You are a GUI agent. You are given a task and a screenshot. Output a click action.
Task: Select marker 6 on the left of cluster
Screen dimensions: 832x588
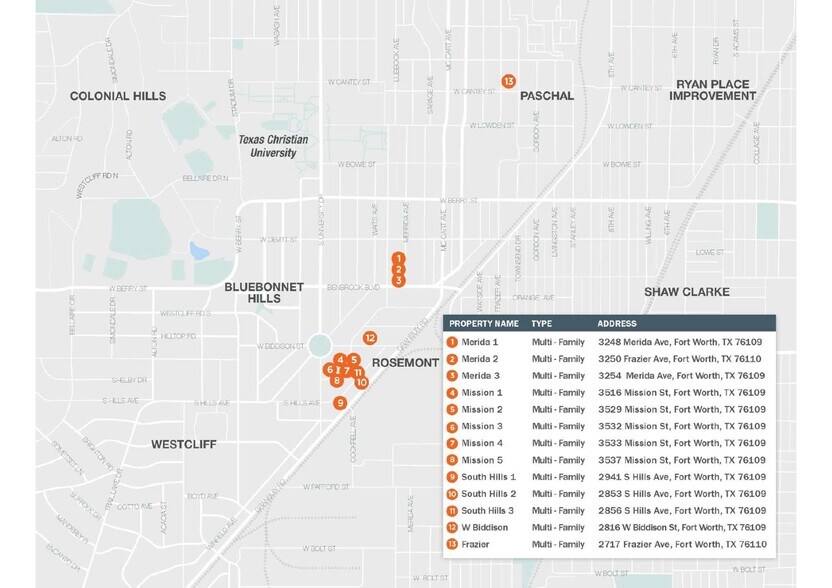[330, 370]
